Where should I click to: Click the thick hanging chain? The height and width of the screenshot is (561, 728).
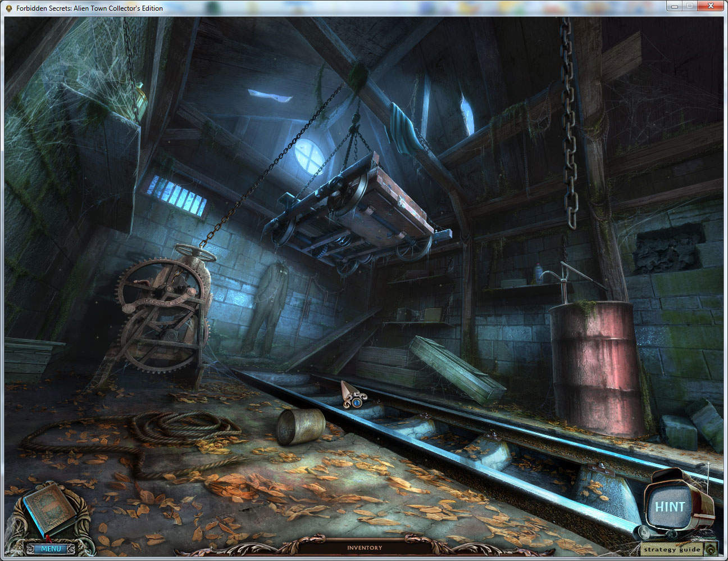568,124
